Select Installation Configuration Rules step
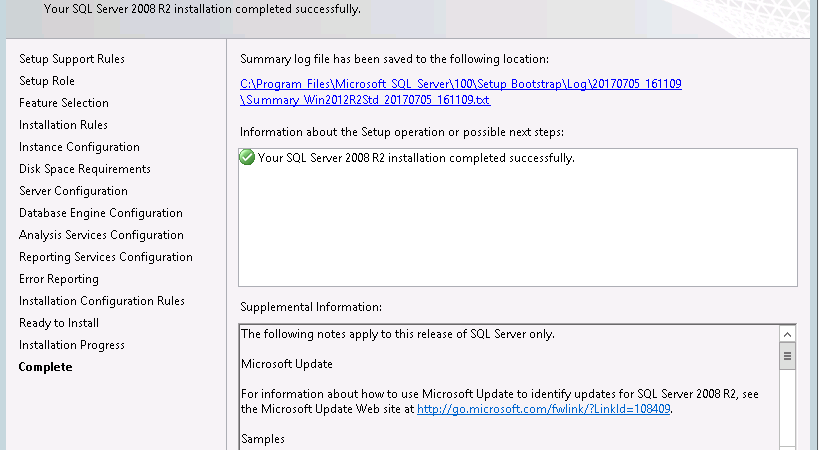This screenshot has height=450, width=822. click(102, 301)
